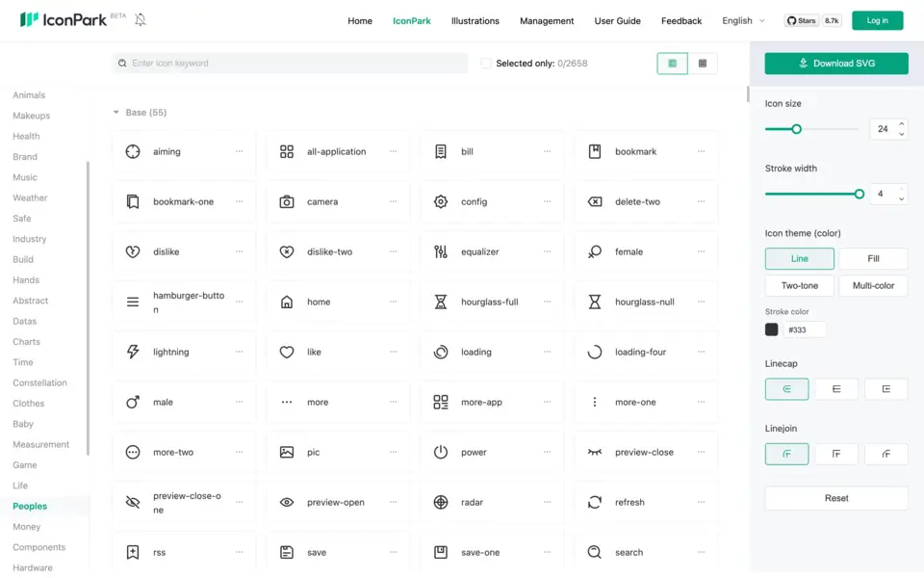
Task: Open the aiming icon more-options menu
Action: [x=240, y=151]
